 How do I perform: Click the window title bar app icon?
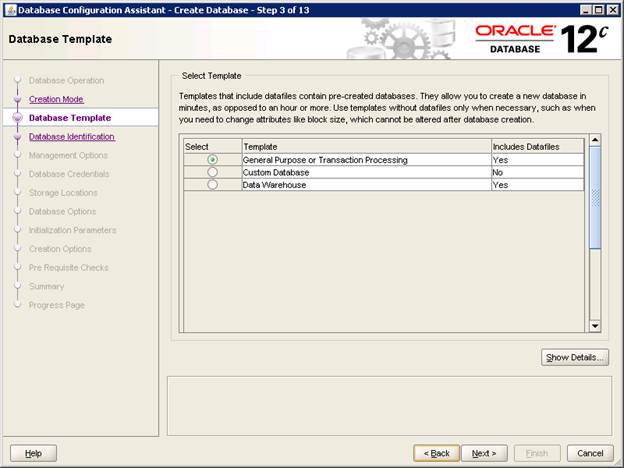tap(10, 9)
